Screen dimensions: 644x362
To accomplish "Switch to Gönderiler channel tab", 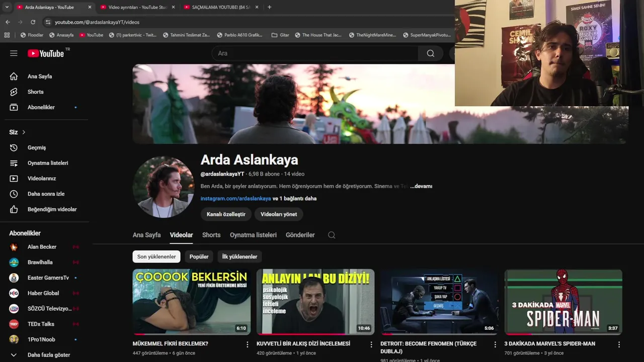I will pos(300,235).
